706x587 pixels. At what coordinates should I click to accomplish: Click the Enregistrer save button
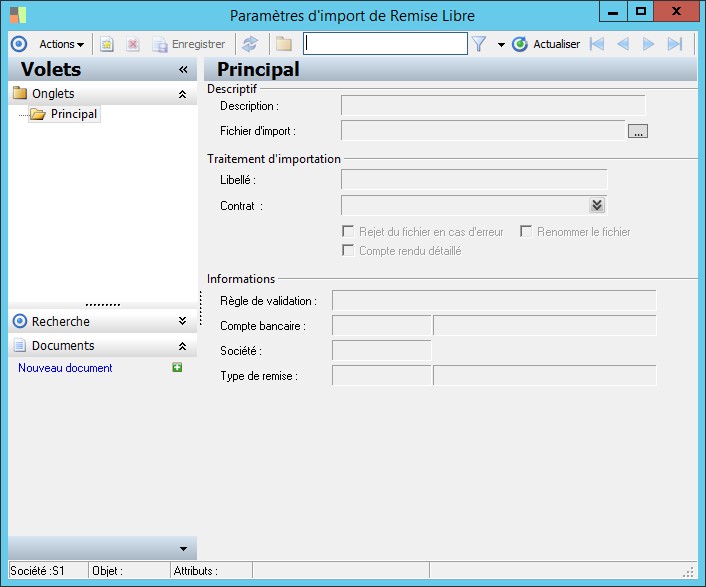click(189, 44)
